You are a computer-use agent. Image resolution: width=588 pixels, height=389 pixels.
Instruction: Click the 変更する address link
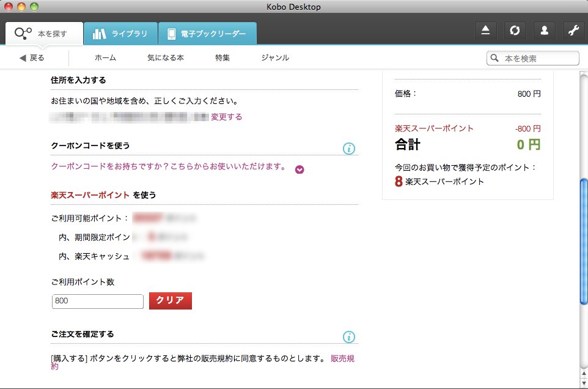pos(227,117)
